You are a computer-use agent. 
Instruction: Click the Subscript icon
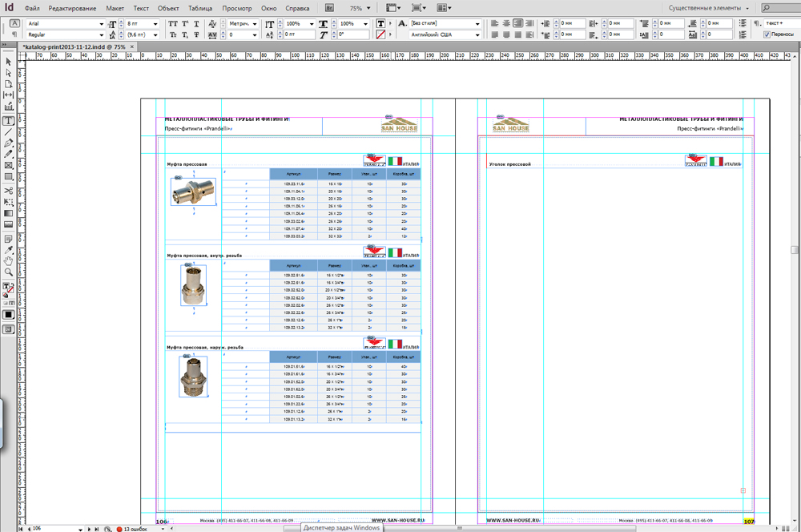click(185, 34)
